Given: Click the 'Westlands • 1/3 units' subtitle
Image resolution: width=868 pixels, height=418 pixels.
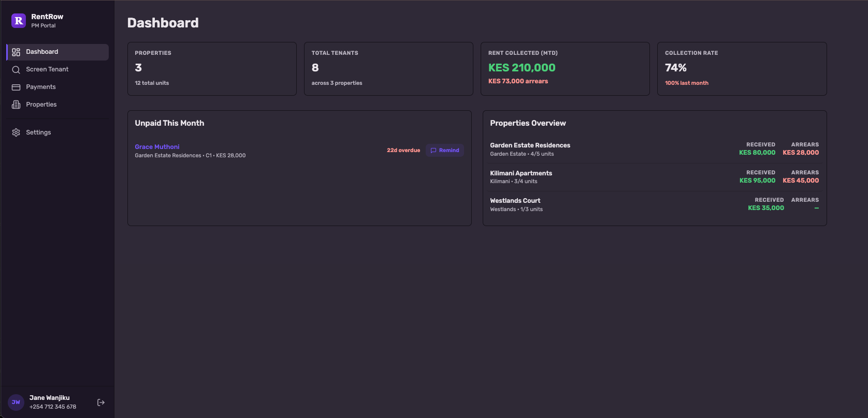Looking at the screenshot, I should (x=516, y=210).
